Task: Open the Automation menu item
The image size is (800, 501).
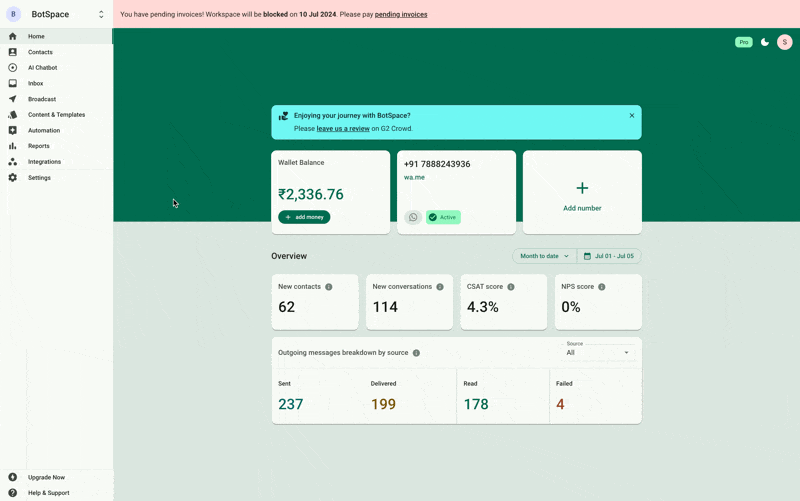Action: [56, 130]
